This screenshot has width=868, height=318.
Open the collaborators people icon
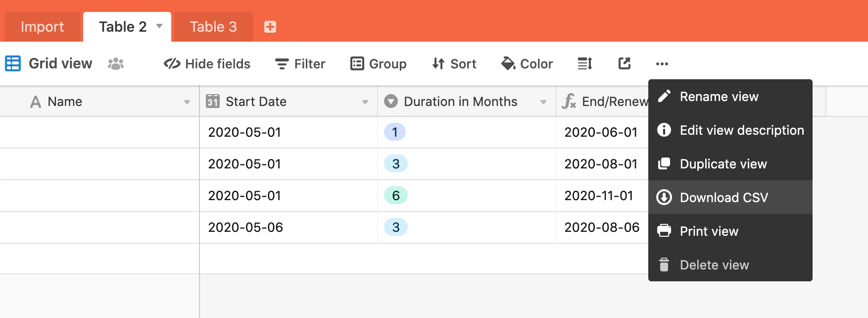pyautogui.click(x=116, y=64)
